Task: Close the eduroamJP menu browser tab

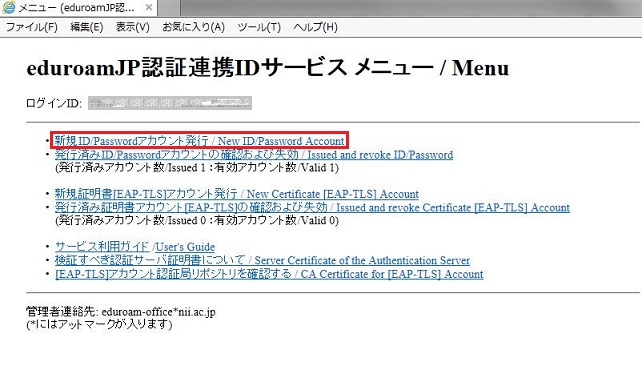Action: [x=149, y=7]
